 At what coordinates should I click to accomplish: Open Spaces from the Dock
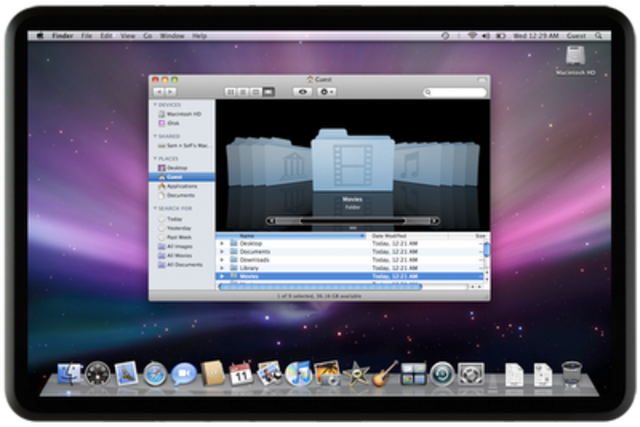click(413, 374)
